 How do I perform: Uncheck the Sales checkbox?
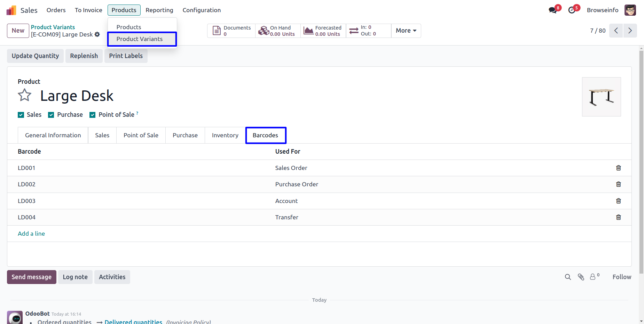point(21,115)
